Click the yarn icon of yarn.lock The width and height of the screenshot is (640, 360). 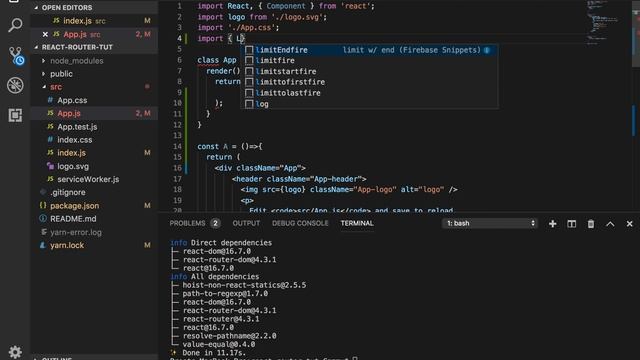[x=43, y=245]
